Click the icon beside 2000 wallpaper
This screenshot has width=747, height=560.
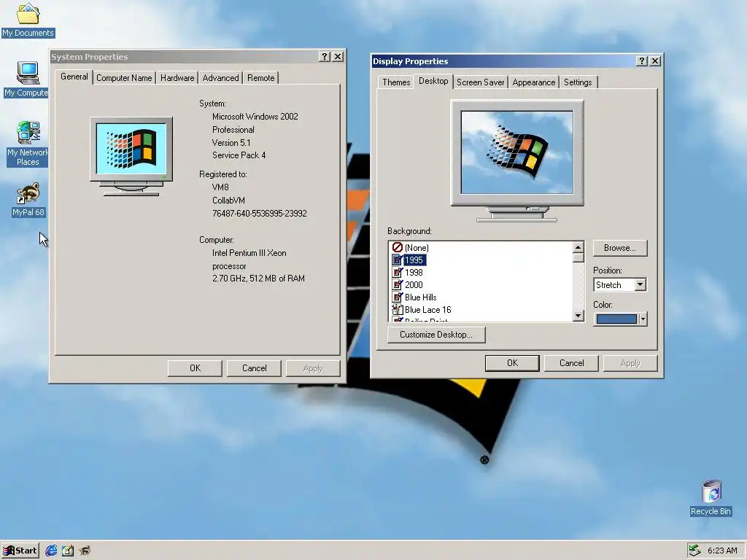[398, 284]
